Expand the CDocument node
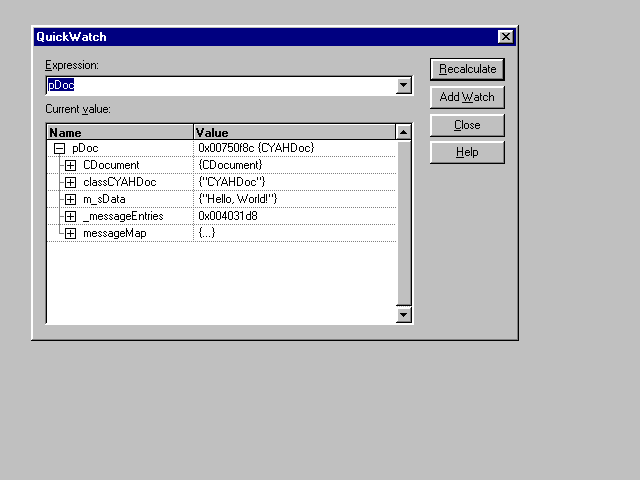 click(x=70, y=165)
